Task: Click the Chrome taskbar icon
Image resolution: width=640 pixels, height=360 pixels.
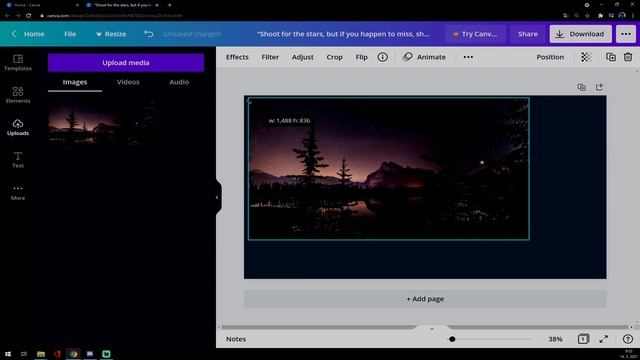Action: coord(73,354)
